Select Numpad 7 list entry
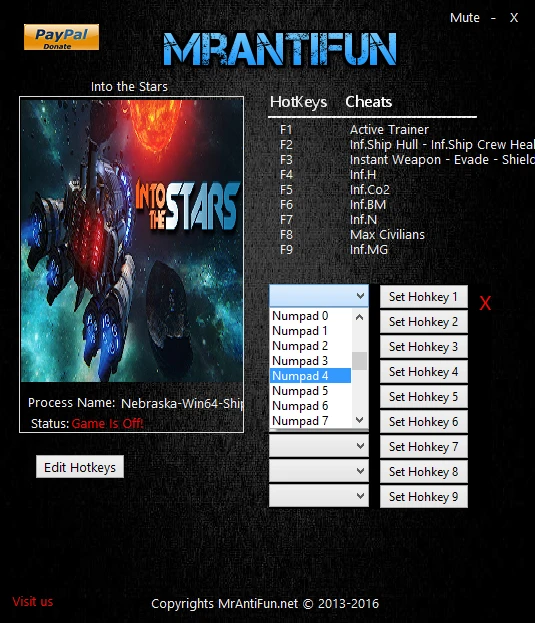The height and width of the screenshot is (623, 535). [310, 421]
